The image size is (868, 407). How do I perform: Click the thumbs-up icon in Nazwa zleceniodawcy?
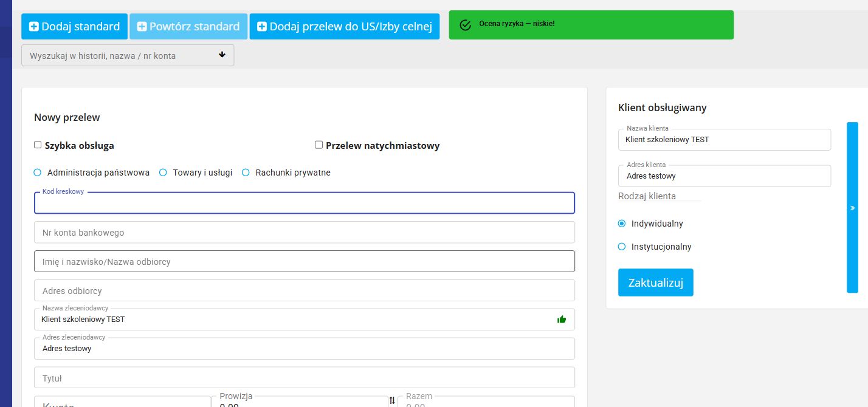tap(561, 320)
